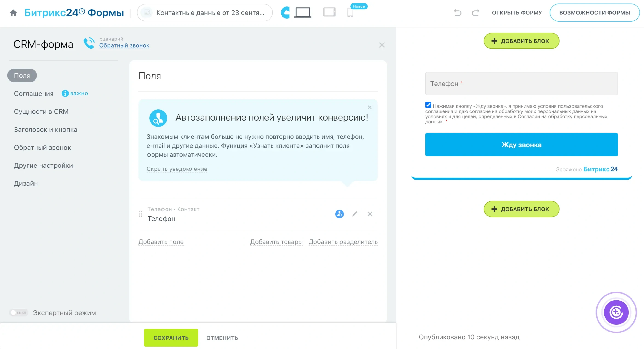The width and height of the screenshot is (644, 349).
Task: Open the Дизайн settings section
Action: (x=26, y=183)
